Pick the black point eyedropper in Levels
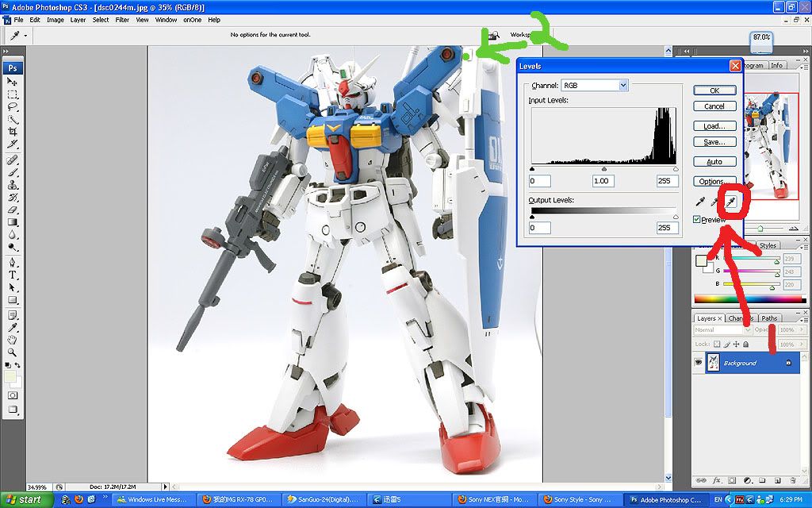The height and width of the screenshot is (508, 812). click(700, 201)
